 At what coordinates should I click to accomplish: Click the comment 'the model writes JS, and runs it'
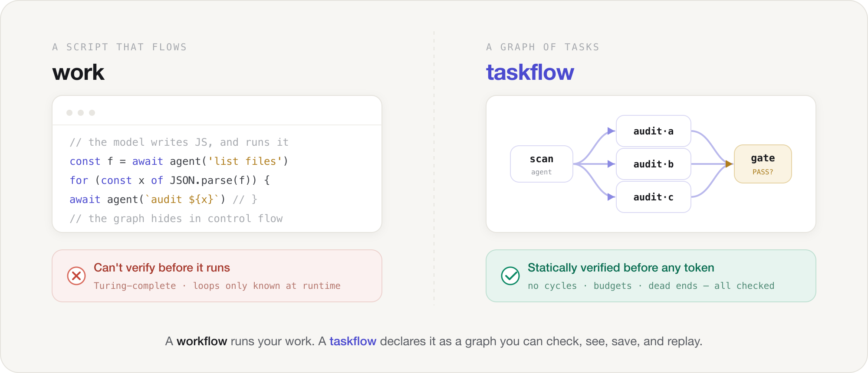(x=179, y=142)
